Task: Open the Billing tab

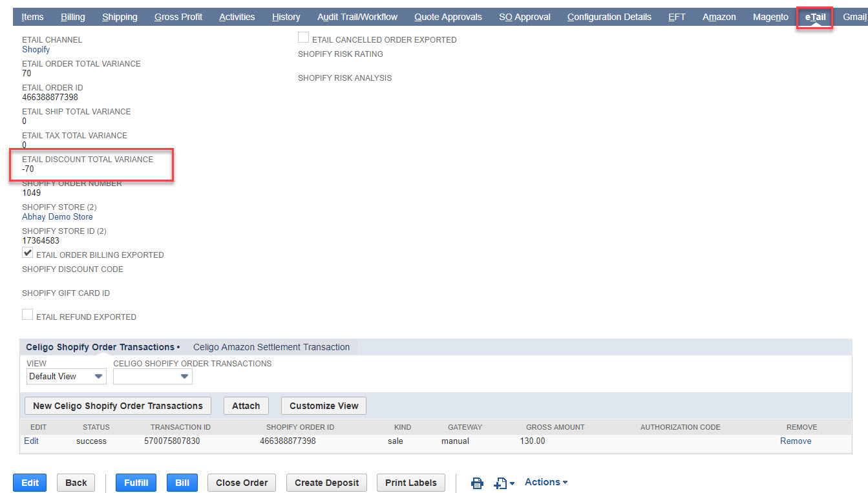Action: [x=73, y=17]
